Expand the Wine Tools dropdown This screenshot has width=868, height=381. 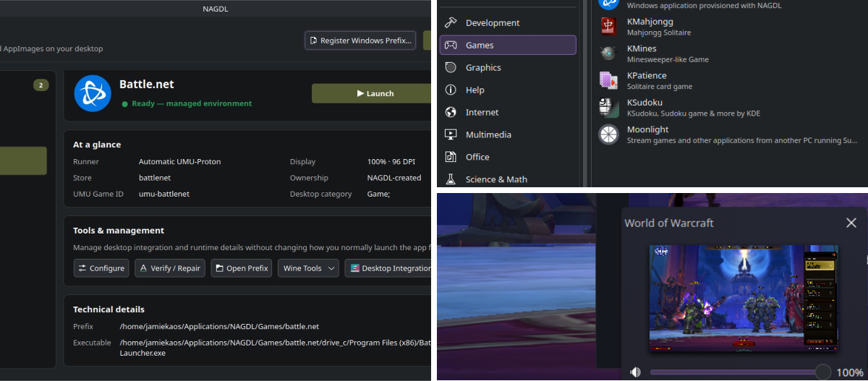(x=309, y=268)
